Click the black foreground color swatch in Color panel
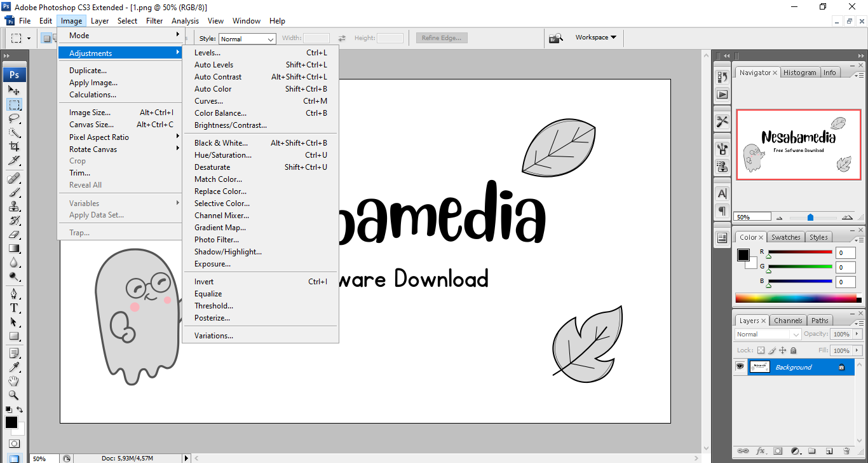This screenshot has height=463, width=868. (743, 255)
